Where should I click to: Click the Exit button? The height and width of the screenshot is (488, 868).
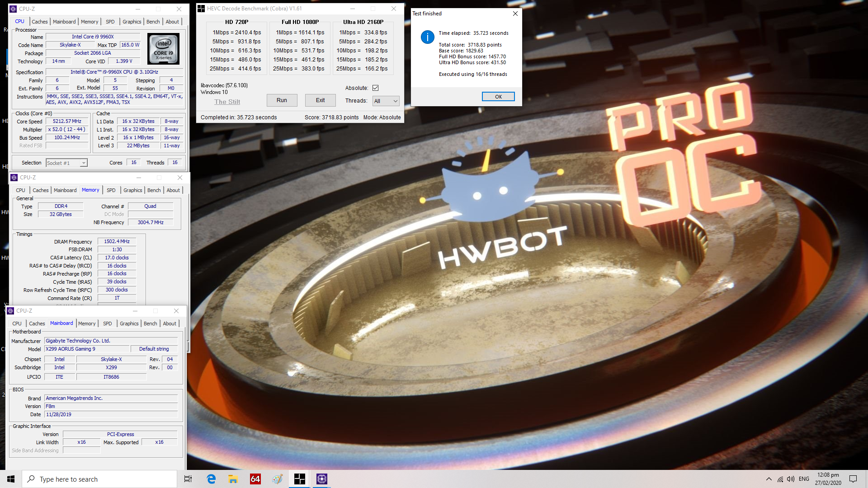point(320,100)
